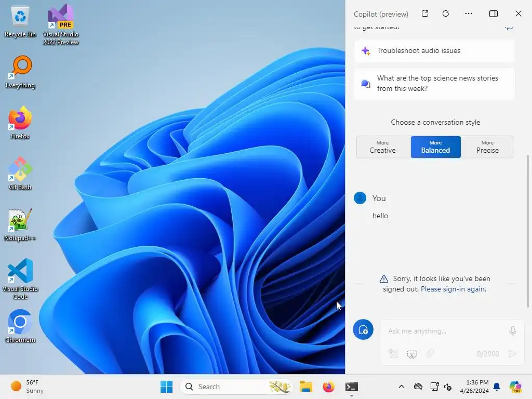Click Choose a conversation style label

pyautogui.click(x=435, y=123)
